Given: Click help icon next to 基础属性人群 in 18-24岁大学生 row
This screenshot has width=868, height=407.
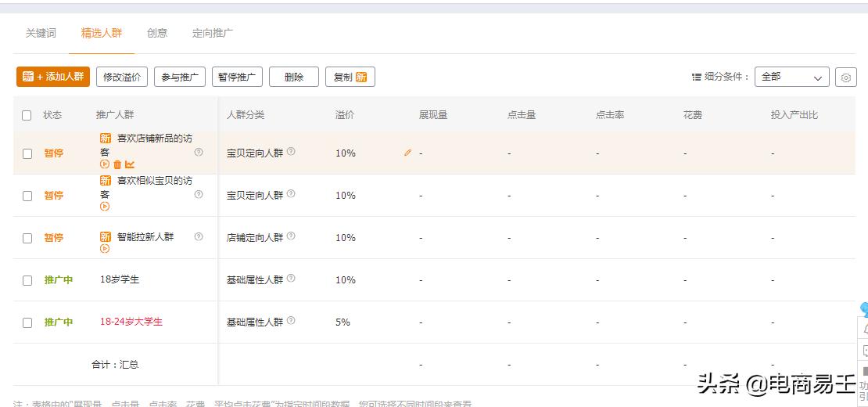Looking at the screenshot, I should (291, 320).
